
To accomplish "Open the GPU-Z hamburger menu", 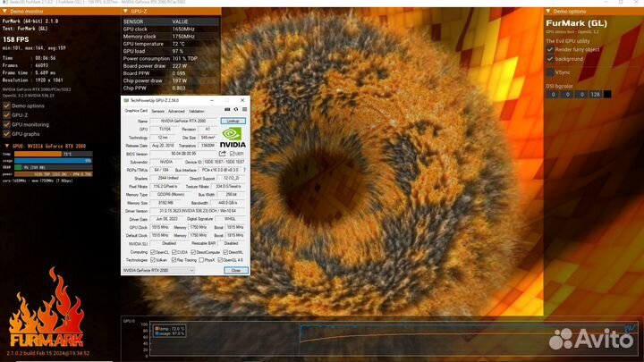I will 244,110.
